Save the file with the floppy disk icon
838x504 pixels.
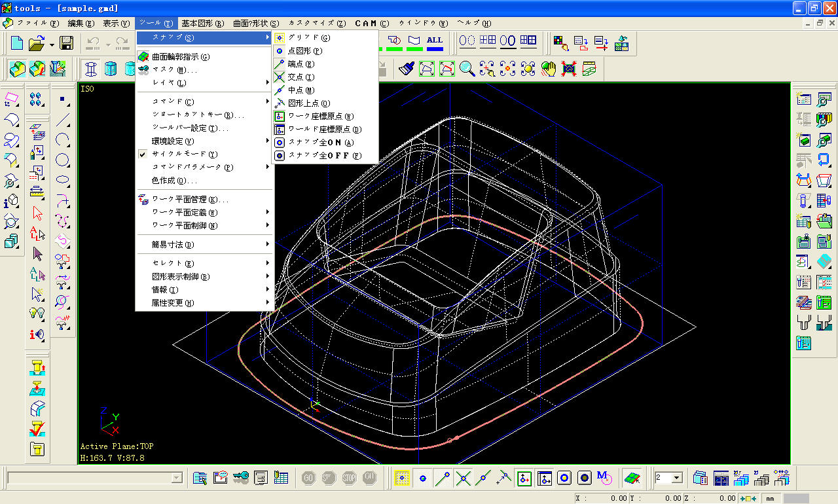point(66,43)
